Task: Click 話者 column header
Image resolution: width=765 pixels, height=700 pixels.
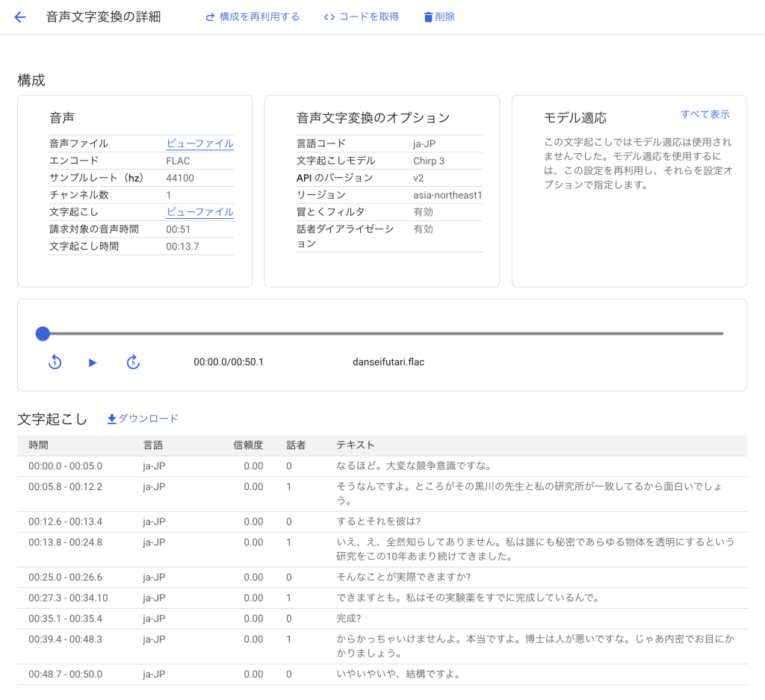Action: coord(296,445)
